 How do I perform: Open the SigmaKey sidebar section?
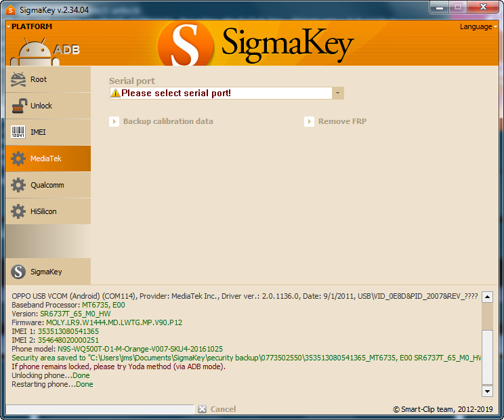(x=48, y=272)
